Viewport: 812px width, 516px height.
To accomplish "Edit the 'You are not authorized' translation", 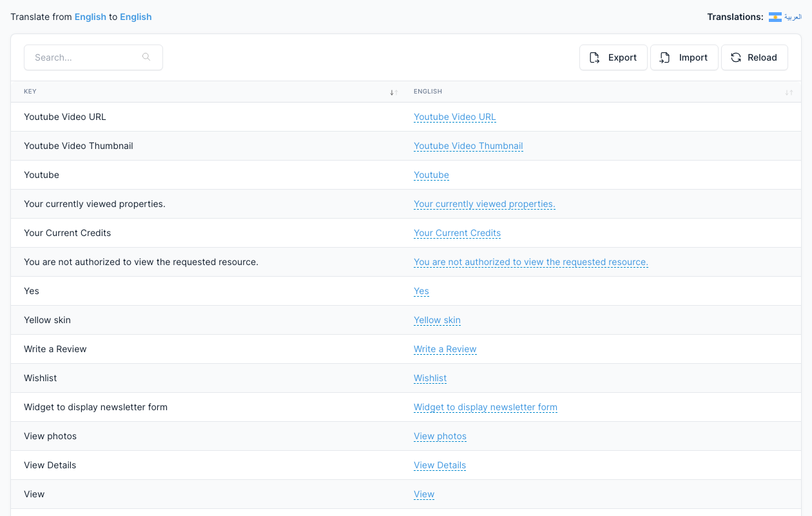I will 531,262.
